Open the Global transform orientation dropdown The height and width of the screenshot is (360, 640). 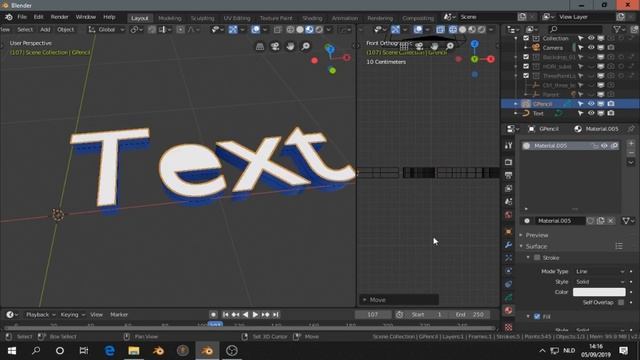pos(107,29)
